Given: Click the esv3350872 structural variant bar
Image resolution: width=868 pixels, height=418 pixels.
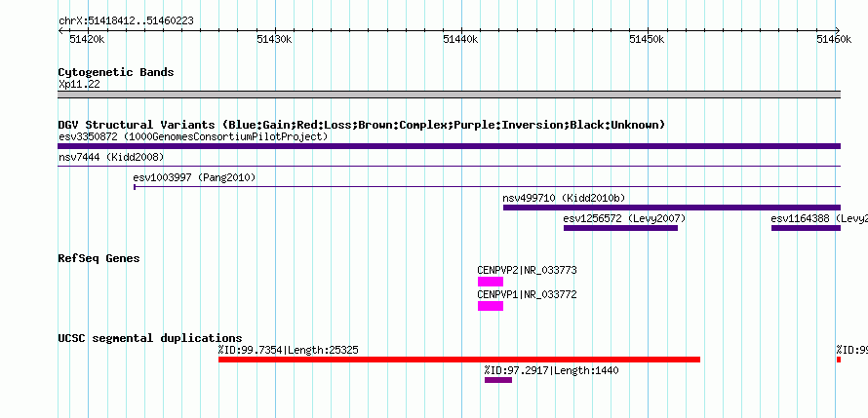Looking at the screenshot, I should 449,146.
